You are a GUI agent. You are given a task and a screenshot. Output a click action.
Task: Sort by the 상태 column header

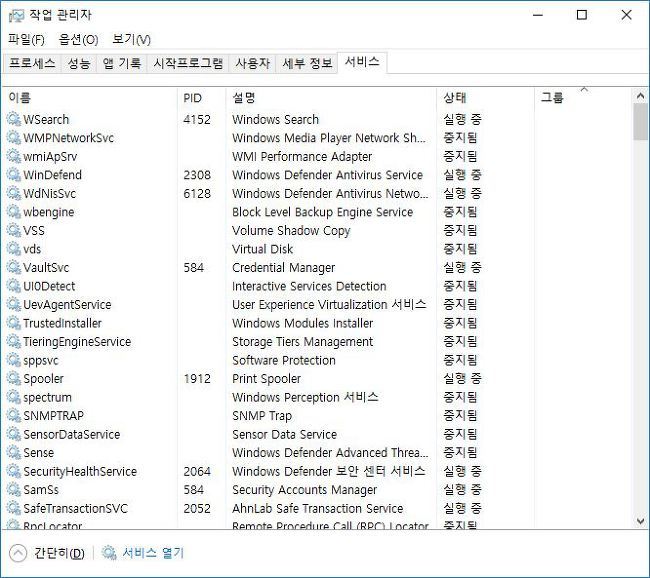[485, 98]
